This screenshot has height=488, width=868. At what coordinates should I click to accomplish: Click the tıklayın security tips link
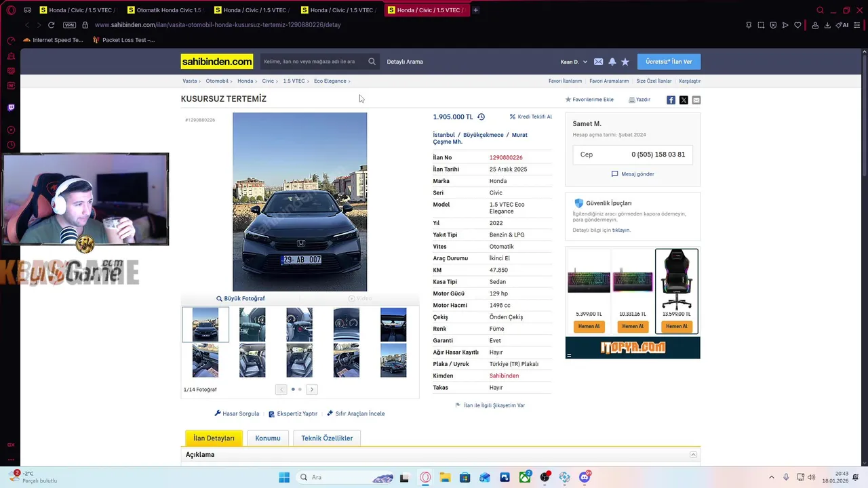tap(621, 230)
